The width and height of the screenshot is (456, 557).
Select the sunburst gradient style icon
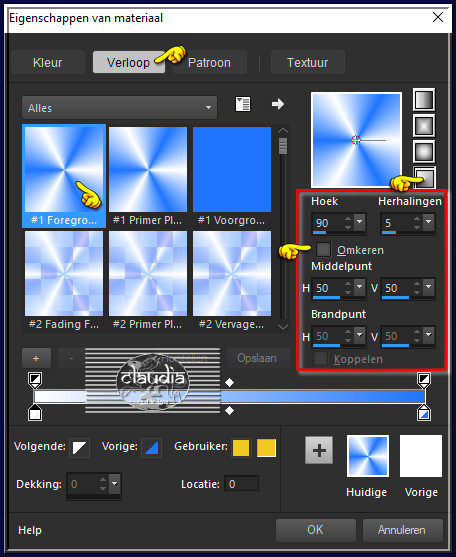(x=424, y=152)
